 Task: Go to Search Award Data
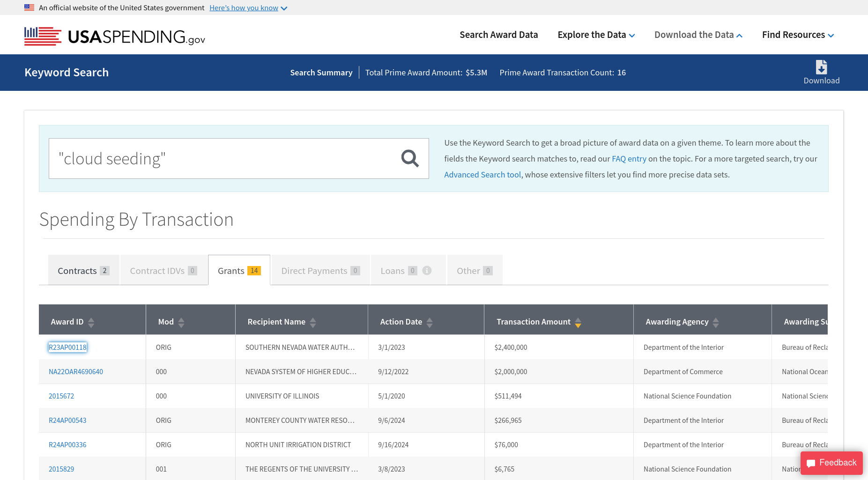pos(499,35)
